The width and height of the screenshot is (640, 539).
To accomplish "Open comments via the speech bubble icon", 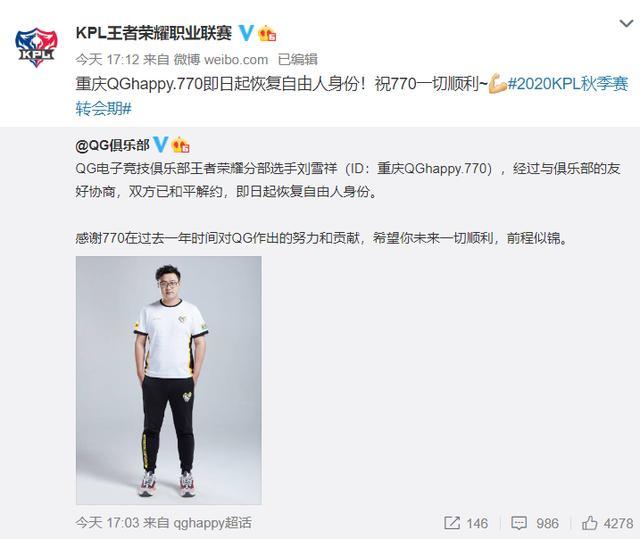I will coord(519,523).
